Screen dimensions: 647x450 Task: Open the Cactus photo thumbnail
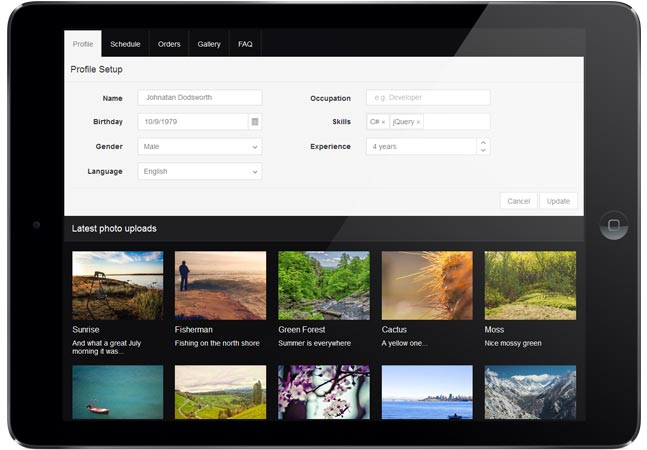(427, 285)
